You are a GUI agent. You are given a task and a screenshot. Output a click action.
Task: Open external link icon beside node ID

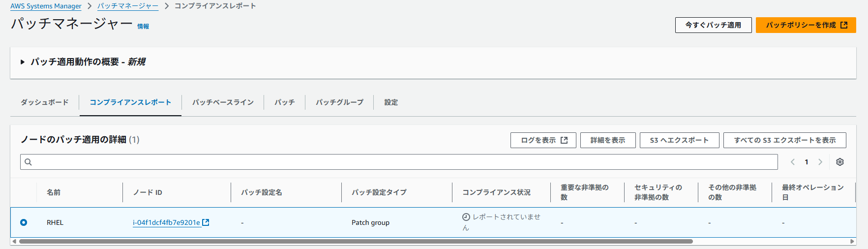[206, 222]
